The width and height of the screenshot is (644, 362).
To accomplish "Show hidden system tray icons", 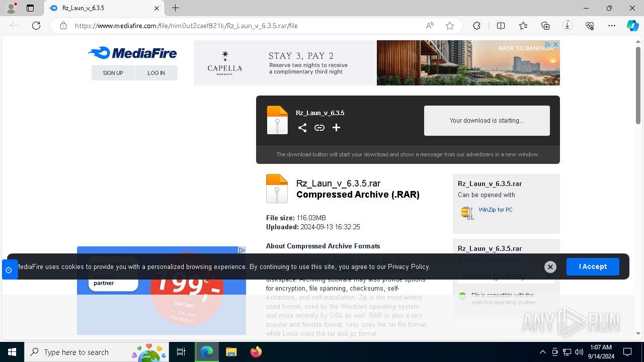I will click(542, 352).
